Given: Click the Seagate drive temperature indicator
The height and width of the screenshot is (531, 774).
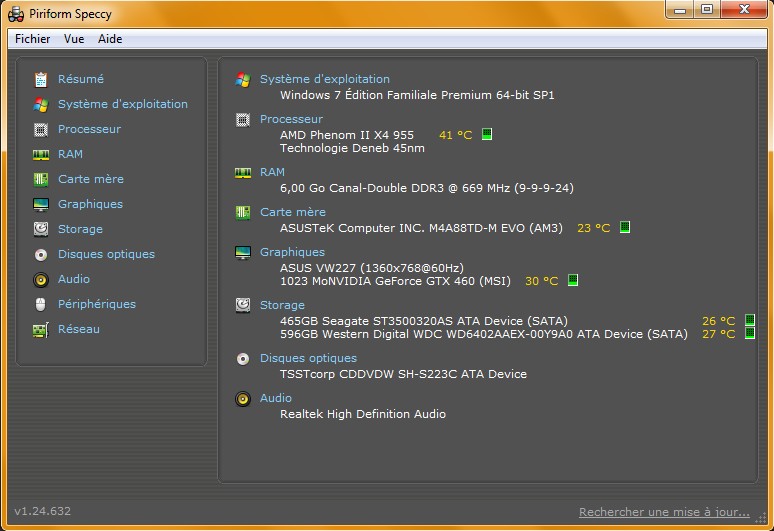Looking at the screenshot, I should coord(749,320).
